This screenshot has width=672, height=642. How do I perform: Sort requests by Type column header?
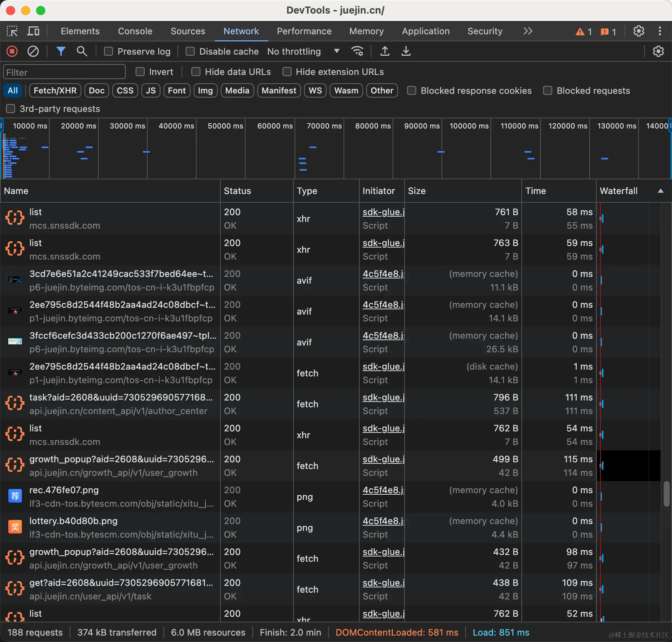click(x=326, y=191)
